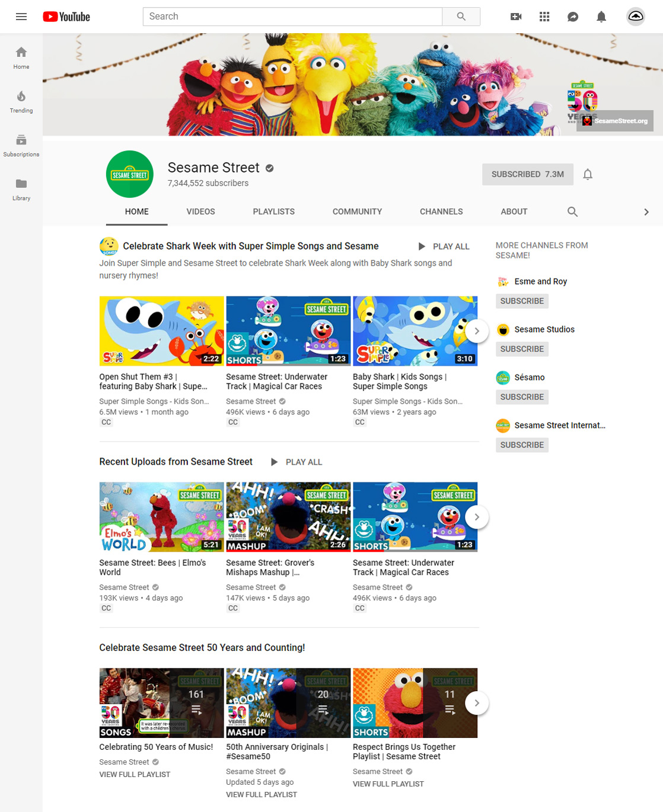Screen dimensions: 663x812
Task: Show next playlists in 50 Years row
Action: [x=477, y=703]
